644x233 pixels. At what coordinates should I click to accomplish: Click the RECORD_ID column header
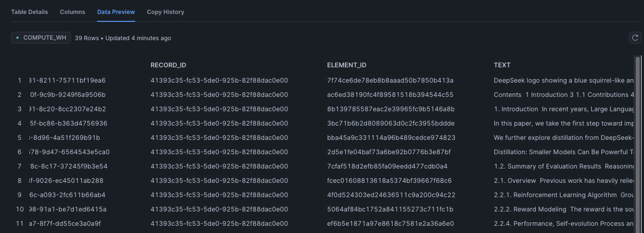click(x=168, y=65)
